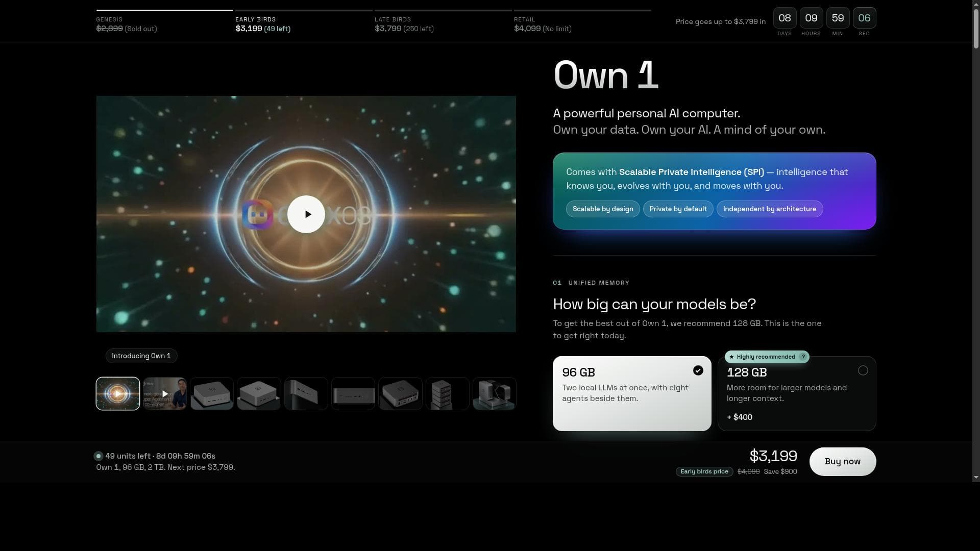
Task: Click the Independent by architecture tag
Action: (770, 209)
